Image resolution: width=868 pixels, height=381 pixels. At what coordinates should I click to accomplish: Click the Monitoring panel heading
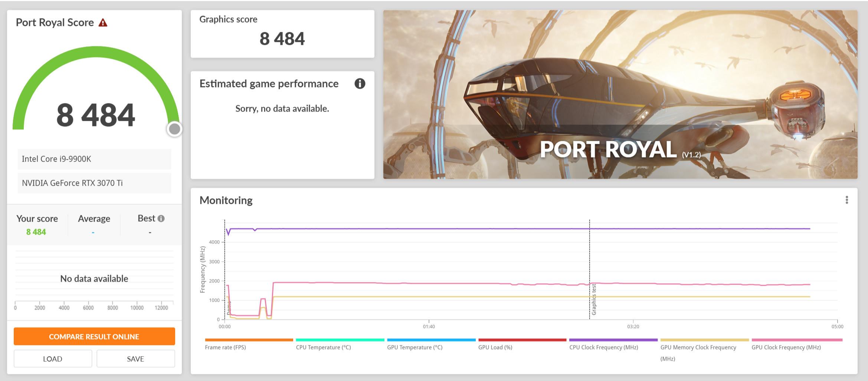(x=226, y=201)
